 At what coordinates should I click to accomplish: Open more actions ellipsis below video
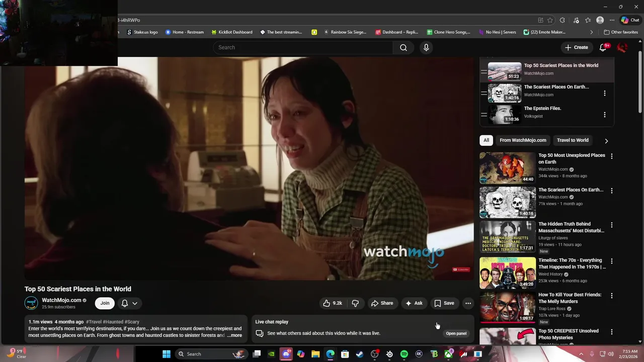tap(468, 303)
